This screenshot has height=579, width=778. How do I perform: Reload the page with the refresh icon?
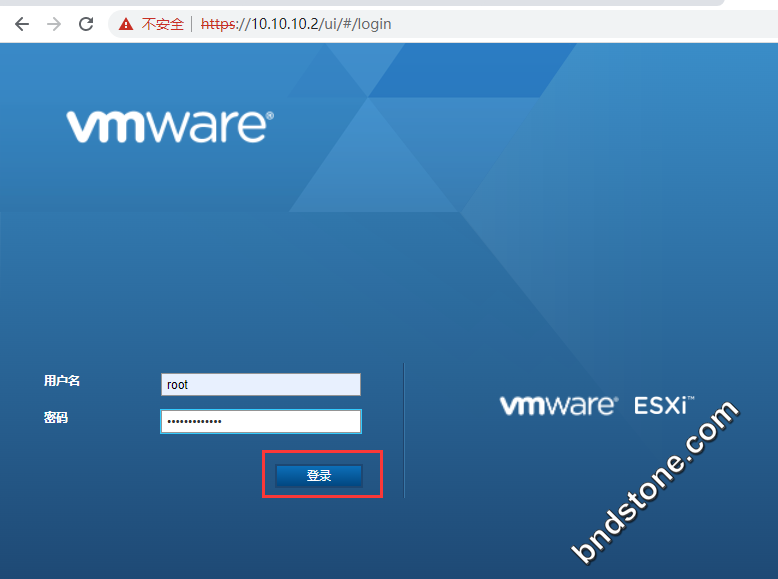coord(86,24)
